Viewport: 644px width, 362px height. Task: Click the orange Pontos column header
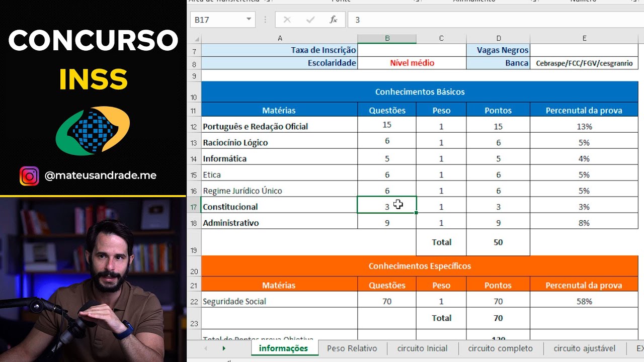(498, 285)
